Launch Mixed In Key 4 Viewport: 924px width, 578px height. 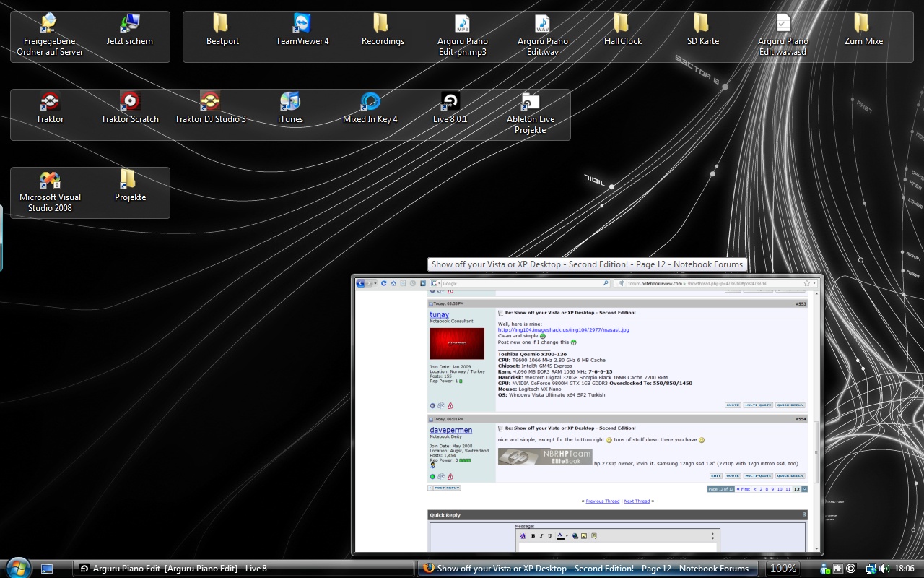pyautogui.click(x=370, y=108)
